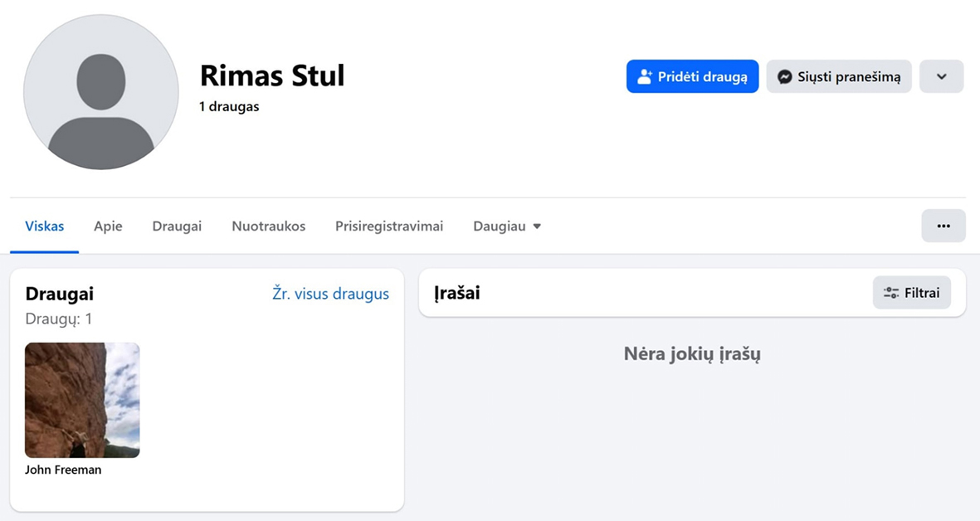Open John Freeman's friend photo thumbnail

(x=82, y=400)
